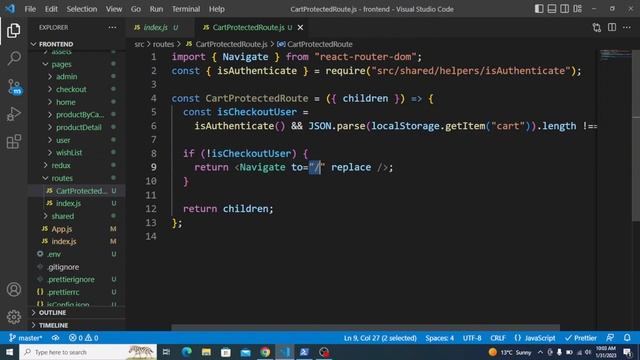
Task: Change the Spaces: 4 indentation
Action: point(440,338)
